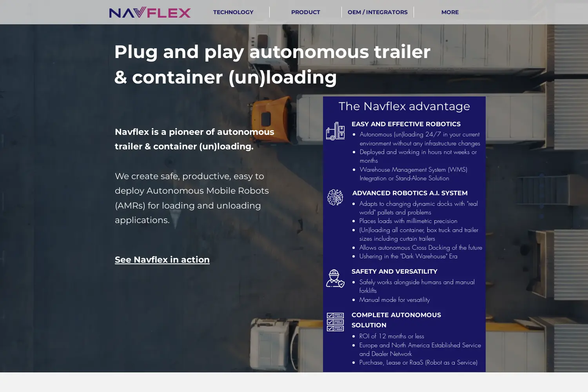Screen dimensions: 588x392
Task: Select the Complete Autonomous Solution heading
Action: pos(396,320)
